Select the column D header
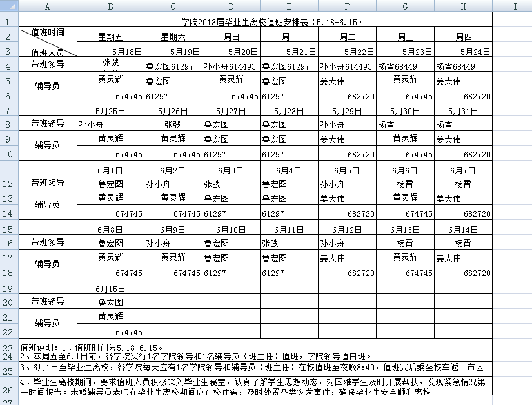 click(231, 6)
